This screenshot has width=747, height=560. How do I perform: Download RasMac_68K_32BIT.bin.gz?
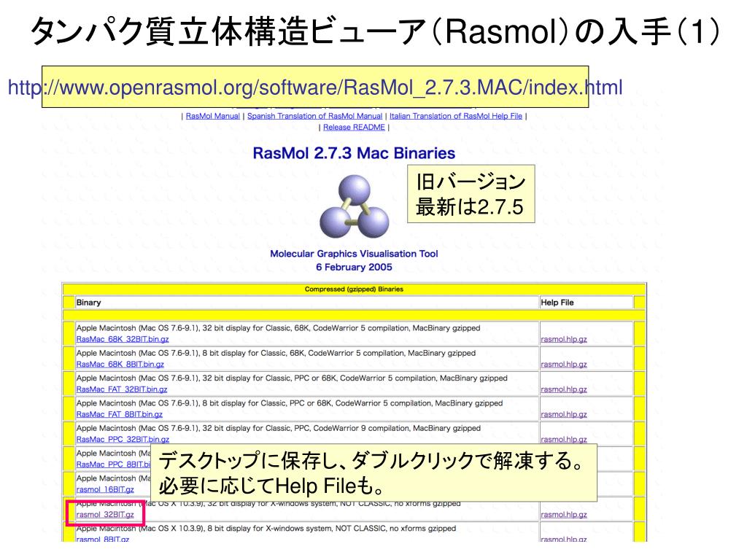(123, 339)
